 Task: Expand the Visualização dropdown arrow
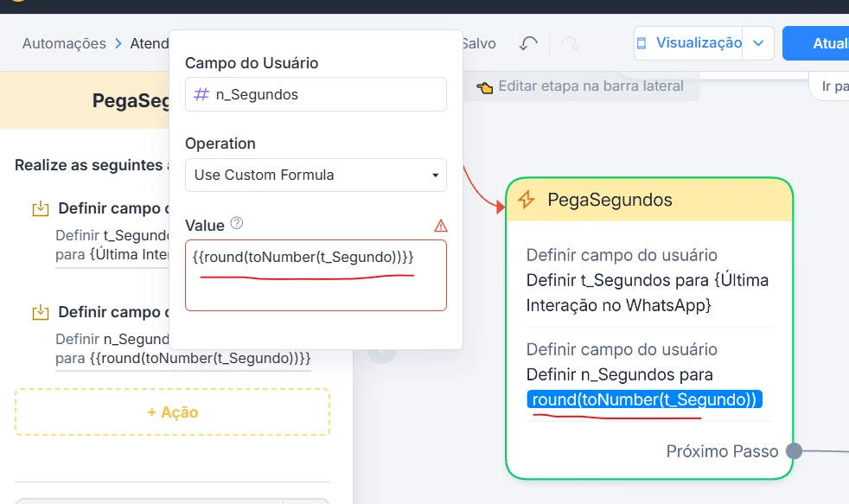(x=758, y=43)
